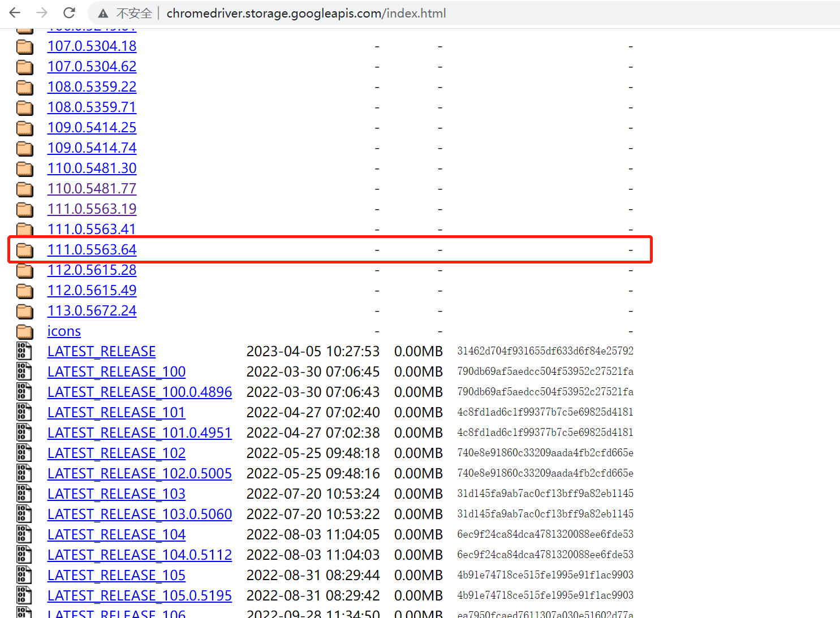Click the not-secure warning triangle icon
The width and height of the screenshot is (840, 618).
(103, 13)
